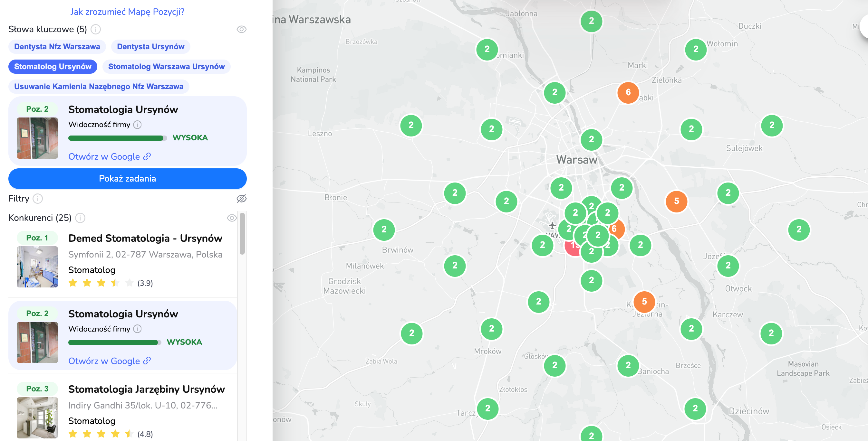The image size is (868, 441).
Task: Click the address Indiry Gandhi 35/lok. U-10
Action: (x=143, y=405)
